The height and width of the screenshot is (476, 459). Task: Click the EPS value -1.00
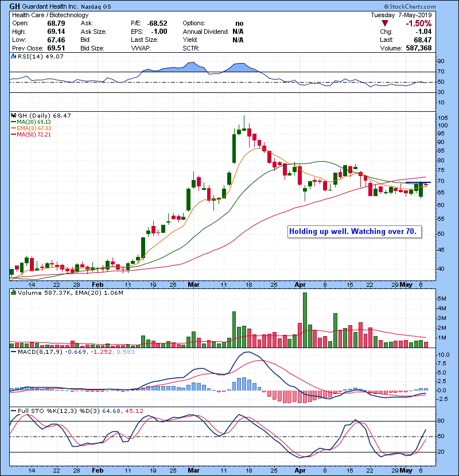pyautogui.click(x=159, y=32)
